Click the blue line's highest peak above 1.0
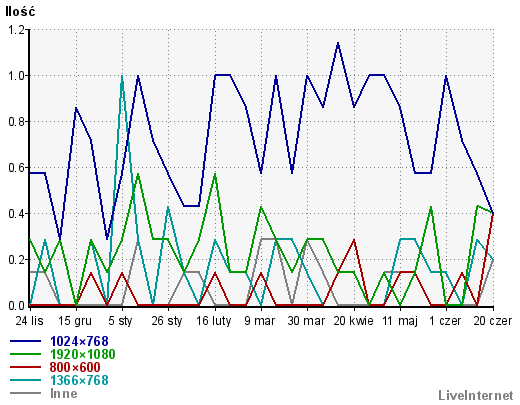Image resolution: width=520 pixels, height=405 pixels. 338,43
